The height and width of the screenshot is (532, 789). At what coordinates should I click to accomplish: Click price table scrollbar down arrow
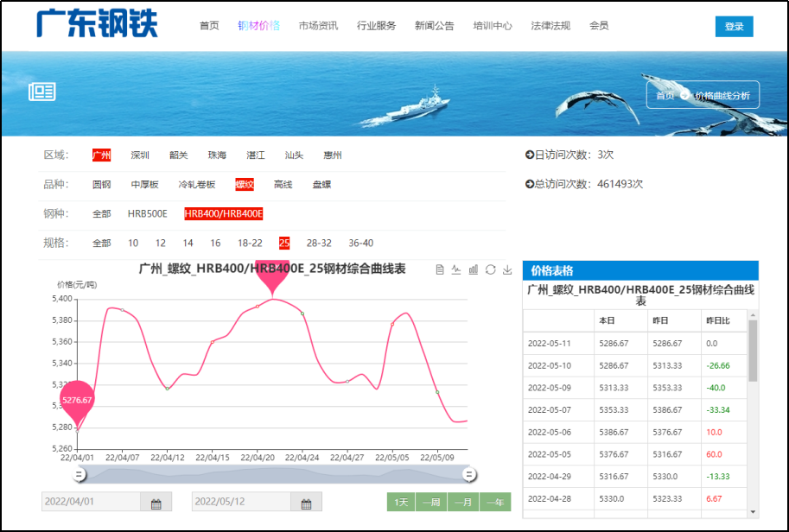pyautogui.click(x=753, y=512)
